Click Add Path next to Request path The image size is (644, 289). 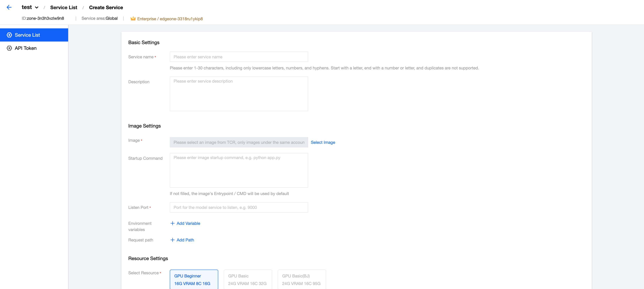pyautogui.click(x=185, y=240)
